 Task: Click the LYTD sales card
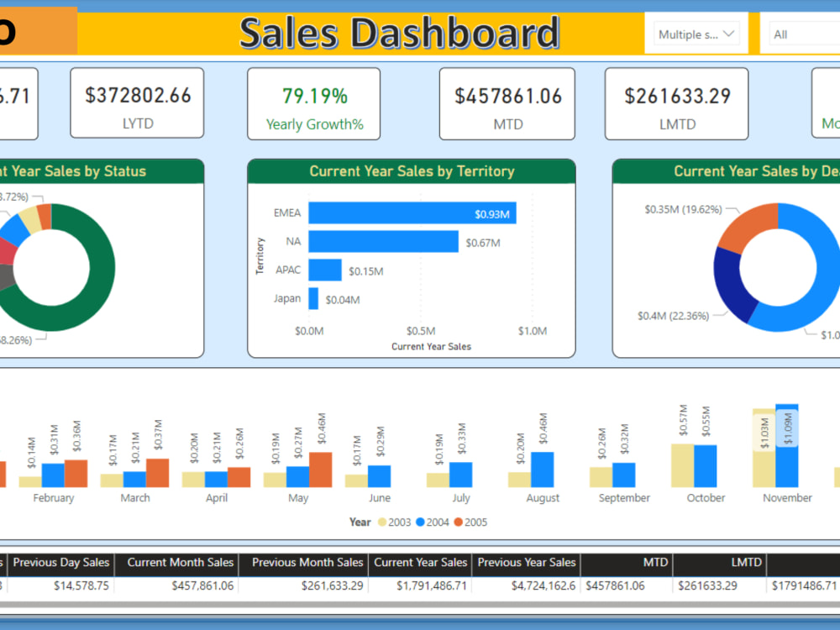137,103
